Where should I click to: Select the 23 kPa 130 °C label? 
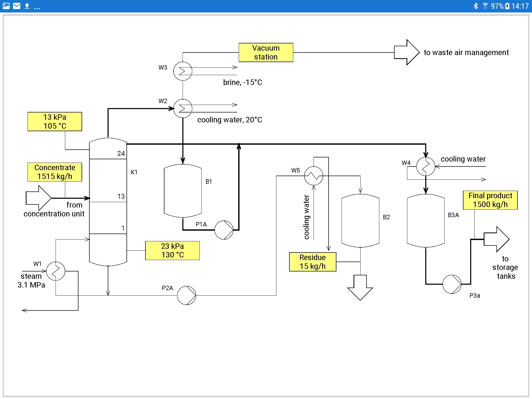click(172, 250)
